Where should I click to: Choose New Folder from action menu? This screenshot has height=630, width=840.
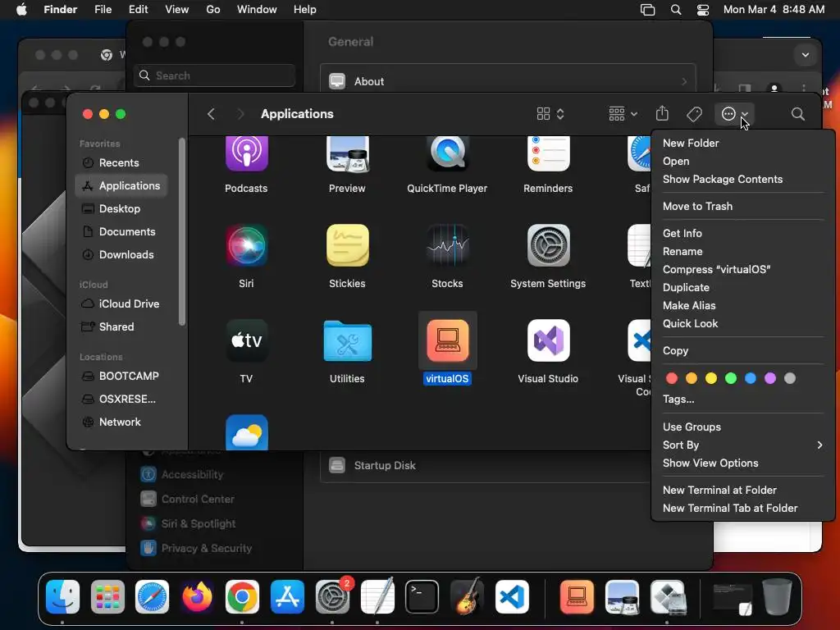[691, 143]
